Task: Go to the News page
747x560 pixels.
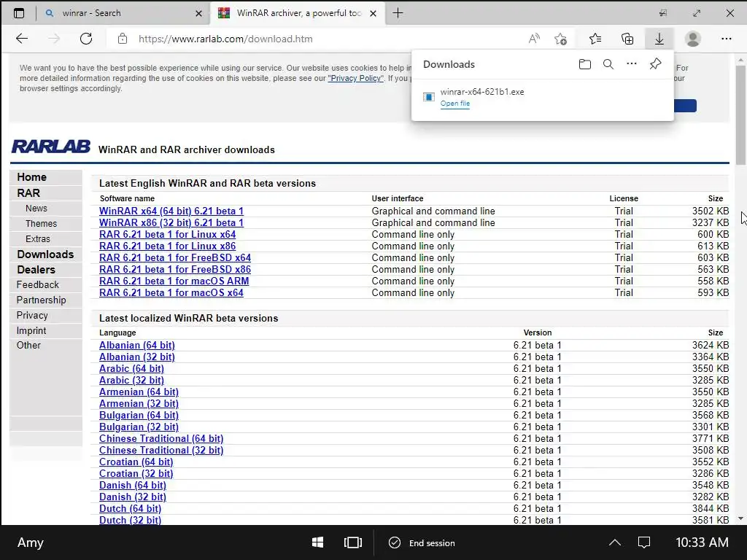Action: click(x=36, y=208)
